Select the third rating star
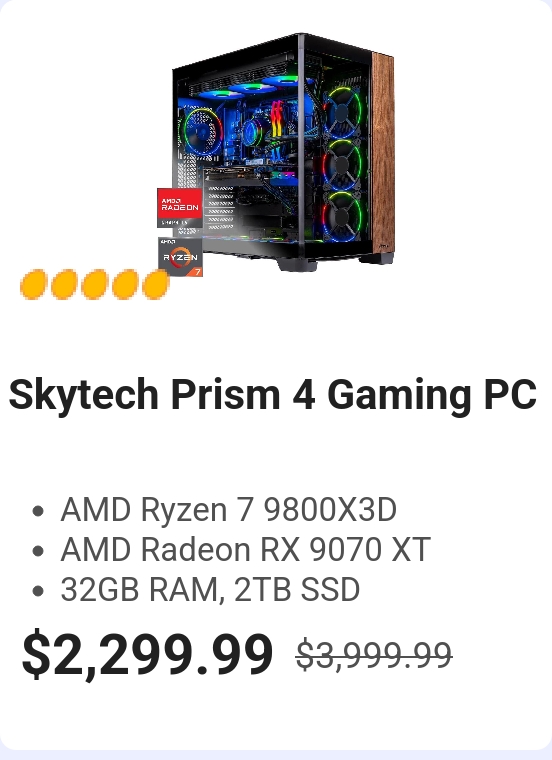This screenshot has height=760, width=552. 95,285
